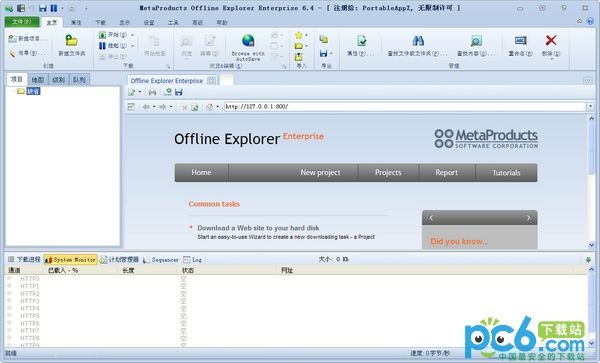Open the Back button history dropdown

point(154,107)
